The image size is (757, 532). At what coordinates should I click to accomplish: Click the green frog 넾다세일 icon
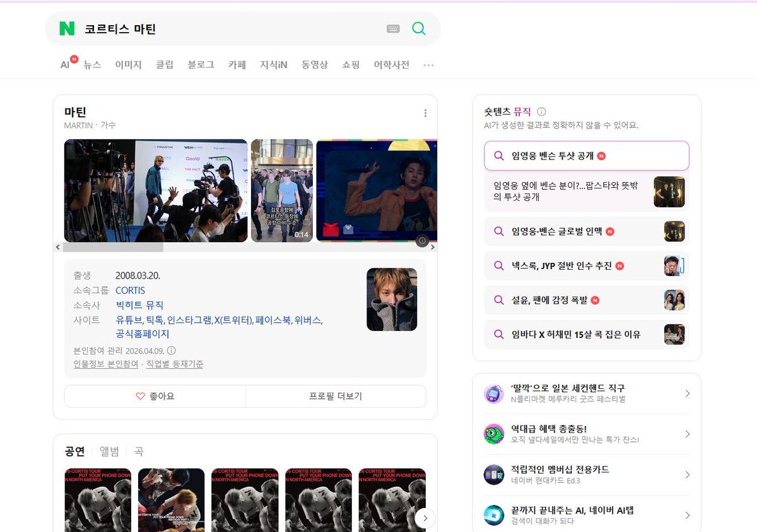click(x=494, y=434)
